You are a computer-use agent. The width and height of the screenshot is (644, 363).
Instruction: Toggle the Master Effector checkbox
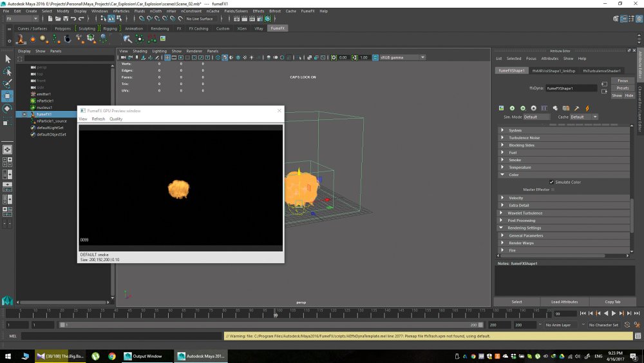coord(553,190)
